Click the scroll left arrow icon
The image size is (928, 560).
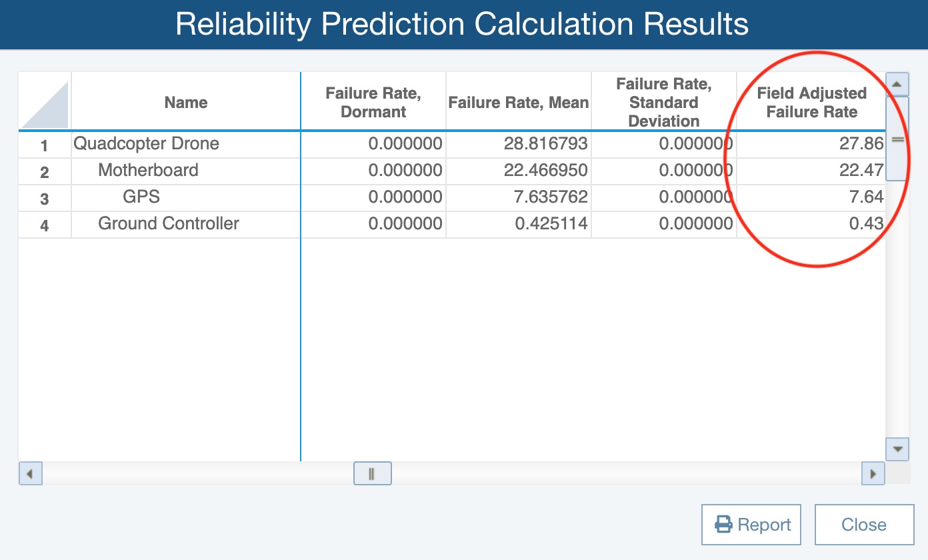(x=29, y=473)
